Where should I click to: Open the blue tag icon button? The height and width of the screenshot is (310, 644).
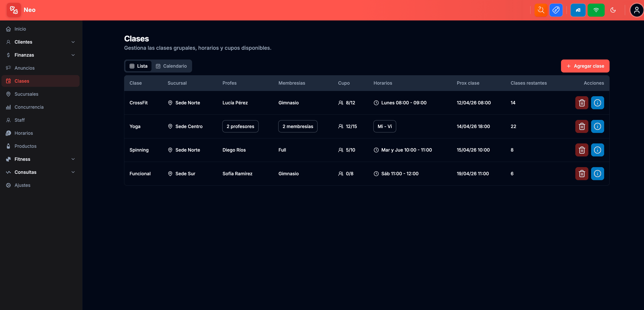coord(556,10)
